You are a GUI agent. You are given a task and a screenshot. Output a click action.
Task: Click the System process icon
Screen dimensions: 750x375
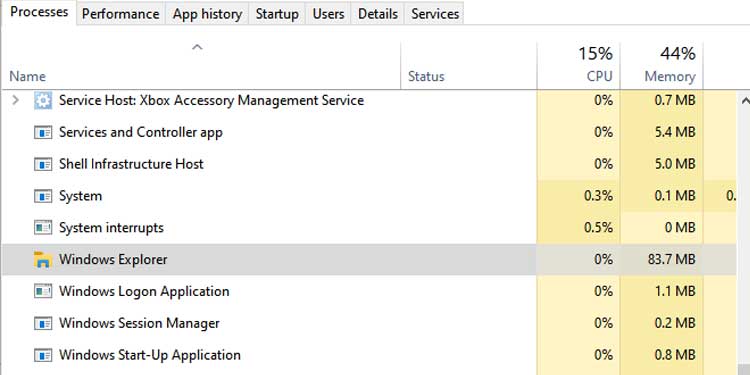click(43, 196)
